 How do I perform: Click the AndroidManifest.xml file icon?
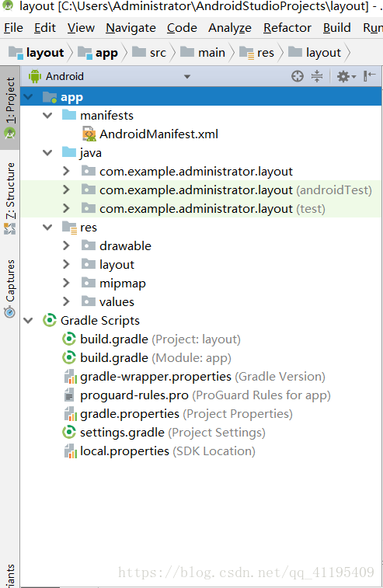89,134
